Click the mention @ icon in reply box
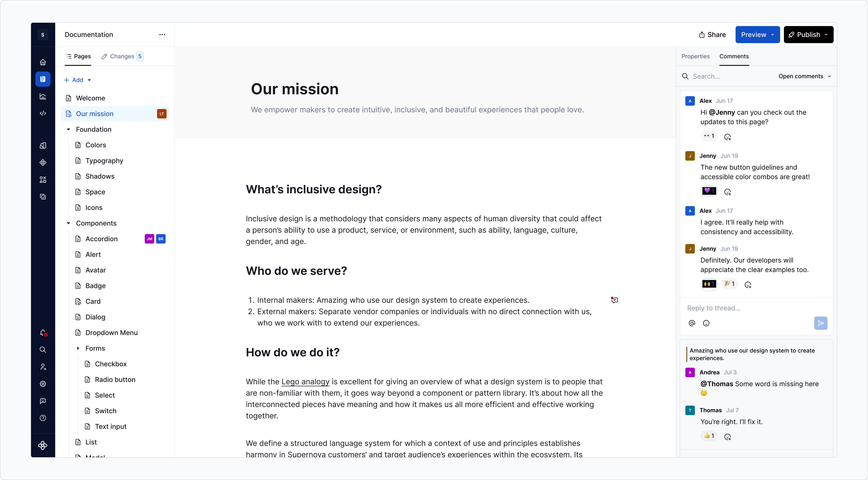The width and height of the screenshot is (868, 480). click(692, 323)
